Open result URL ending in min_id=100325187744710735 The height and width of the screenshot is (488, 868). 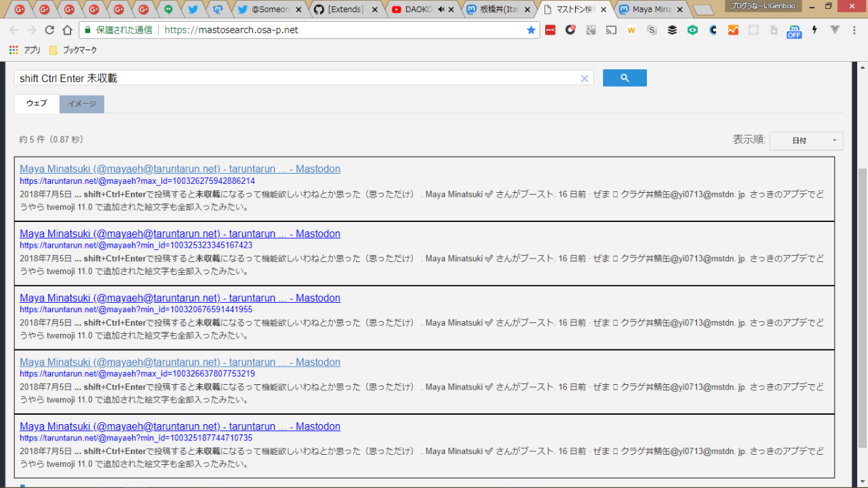click(136, 438)
